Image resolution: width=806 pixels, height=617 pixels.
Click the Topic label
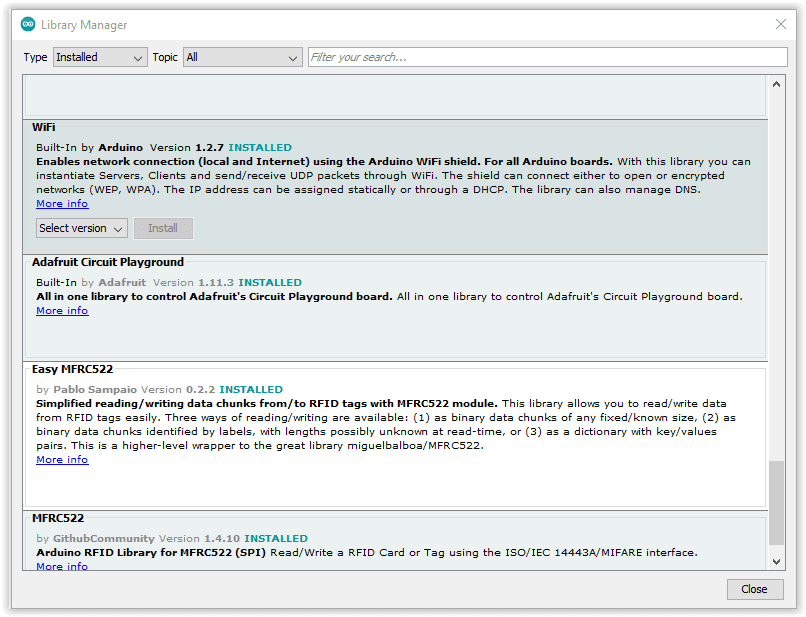coord(165,57)
